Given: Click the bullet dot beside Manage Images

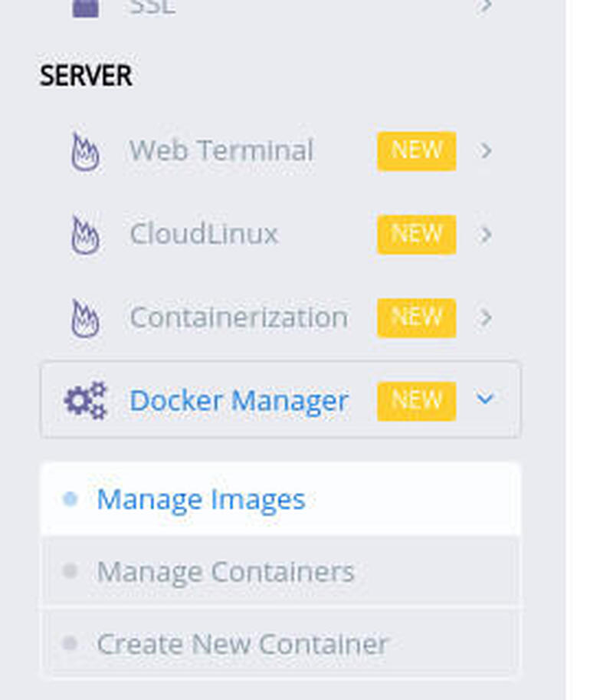Looking at the screenshot, I should coord(70,498).
